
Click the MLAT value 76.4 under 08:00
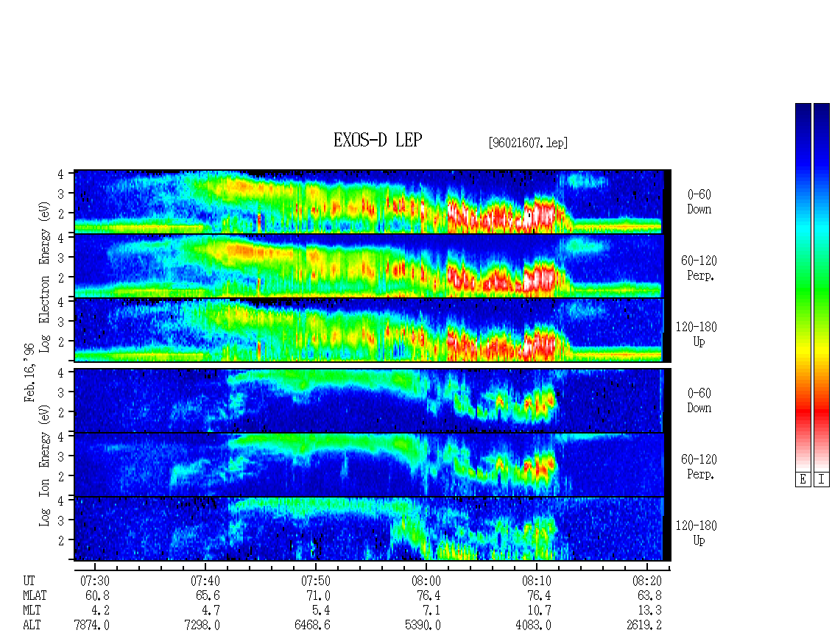click(x=429, y=595)
